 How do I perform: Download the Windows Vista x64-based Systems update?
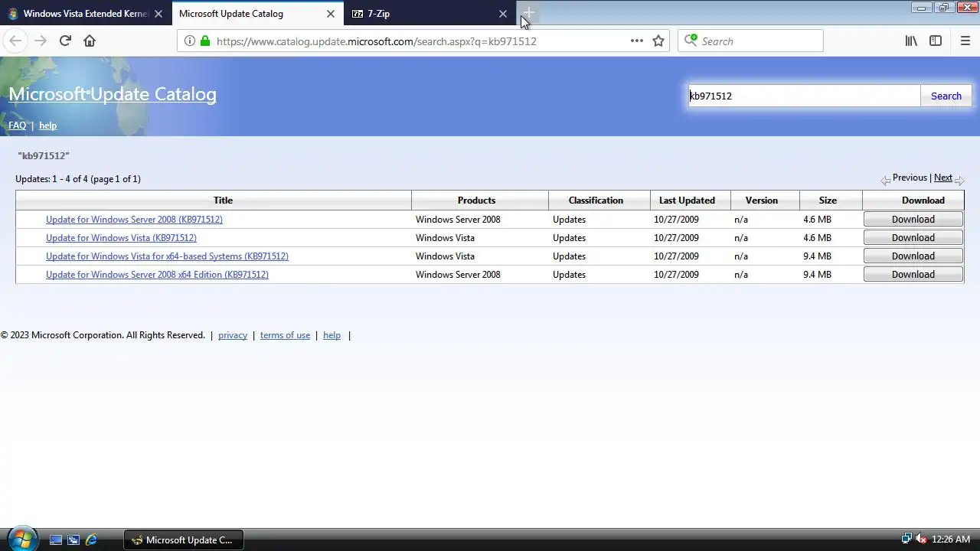point(913,256)
